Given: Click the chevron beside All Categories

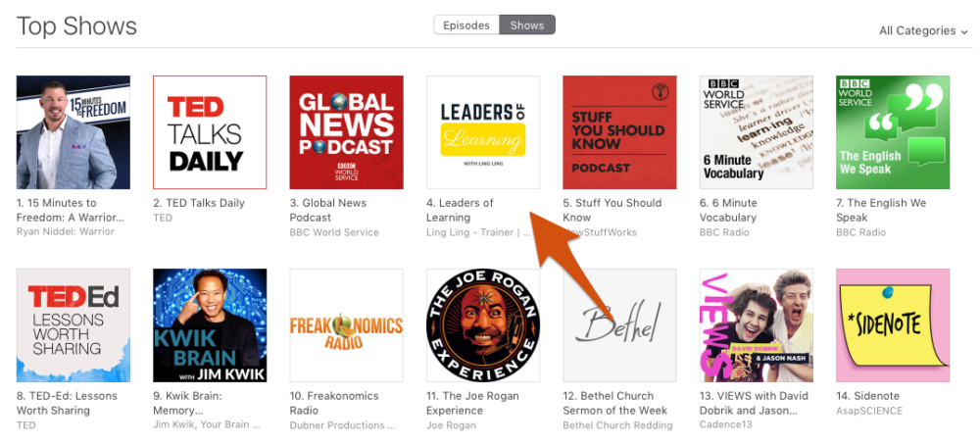Looking at the screenshot, I should (964, 32).
